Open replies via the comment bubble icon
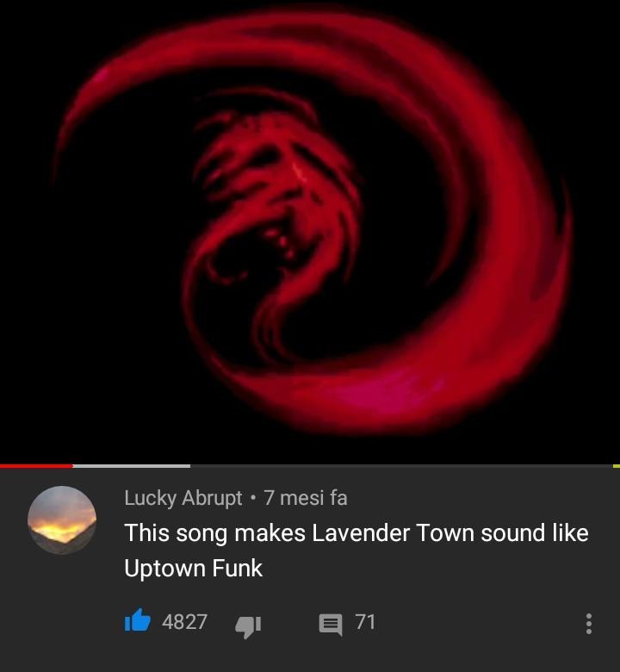 331,625
